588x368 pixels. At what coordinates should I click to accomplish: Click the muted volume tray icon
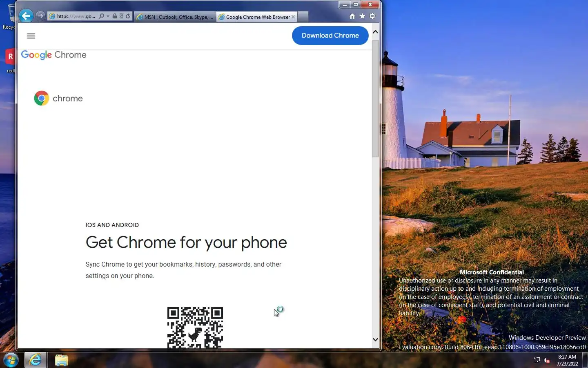click(x=547, y=360)
